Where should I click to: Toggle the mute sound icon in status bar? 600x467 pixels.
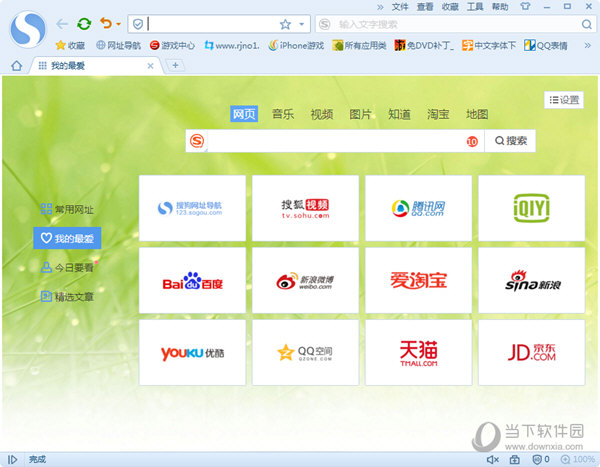click(x=492, y=459)
